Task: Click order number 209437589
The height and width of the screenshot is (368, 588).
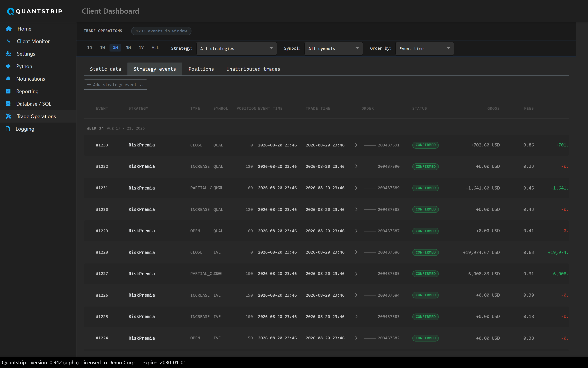Action: (388, 188)
